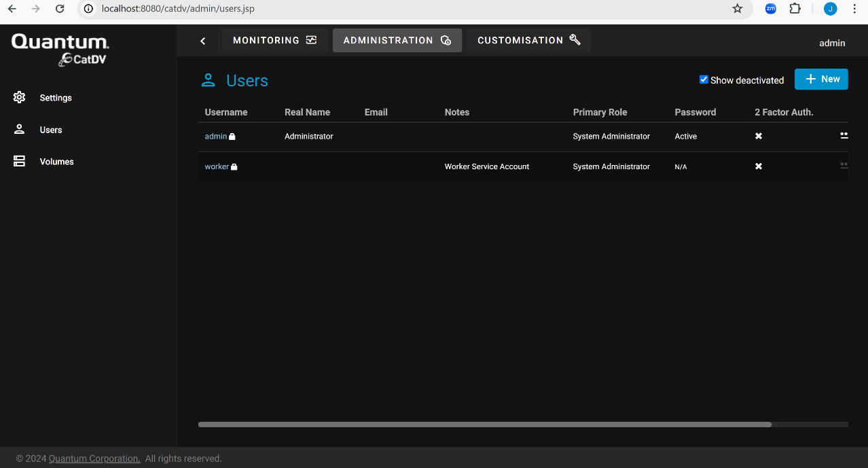Image resolution: width=868 pixels, height=468 pixels.
Task: Click the Primary Role column header
Action: pos(600,112)
